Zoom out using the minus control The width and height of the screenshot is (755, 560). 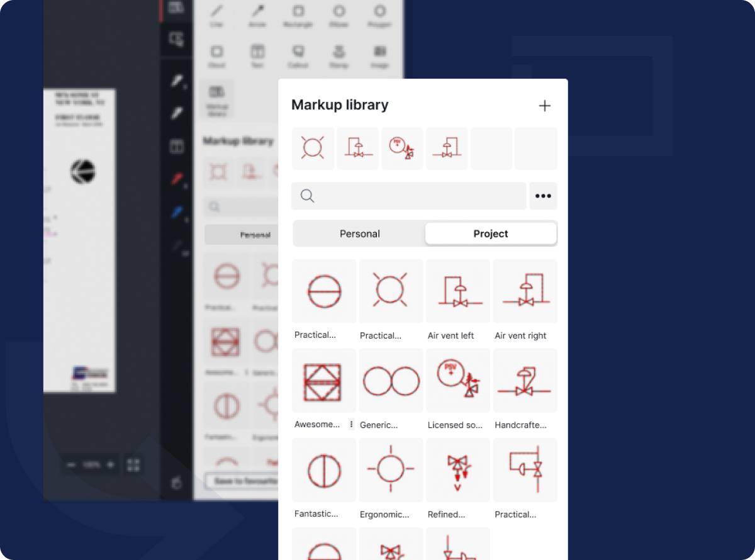pyautogui.click(x=71, y=465)
